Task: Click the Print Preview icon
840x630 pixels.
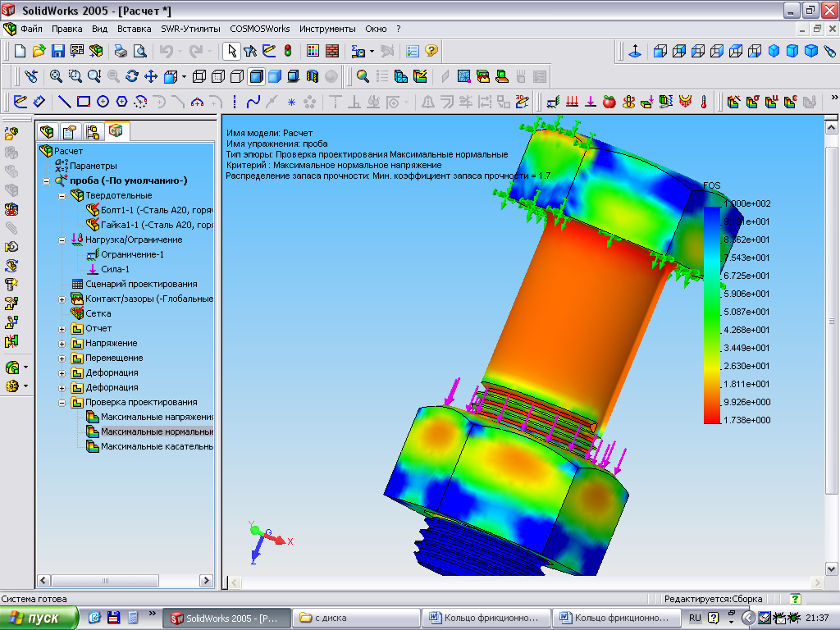Action: [139, 51]
